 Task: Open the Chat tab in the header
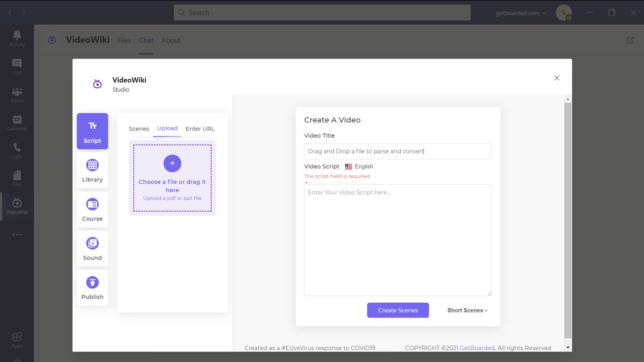coord(146,40)
